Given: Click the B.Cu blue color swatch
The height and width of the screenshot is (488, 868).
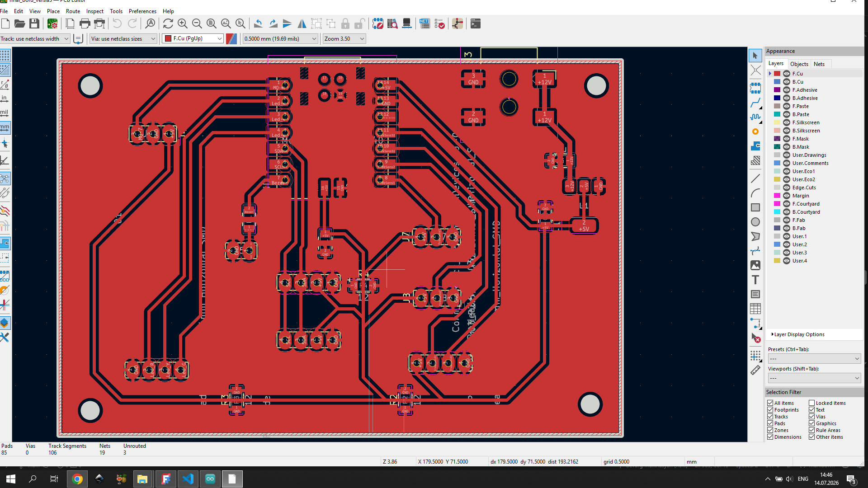Looking at the screenshot, I should tap(777, 82).
